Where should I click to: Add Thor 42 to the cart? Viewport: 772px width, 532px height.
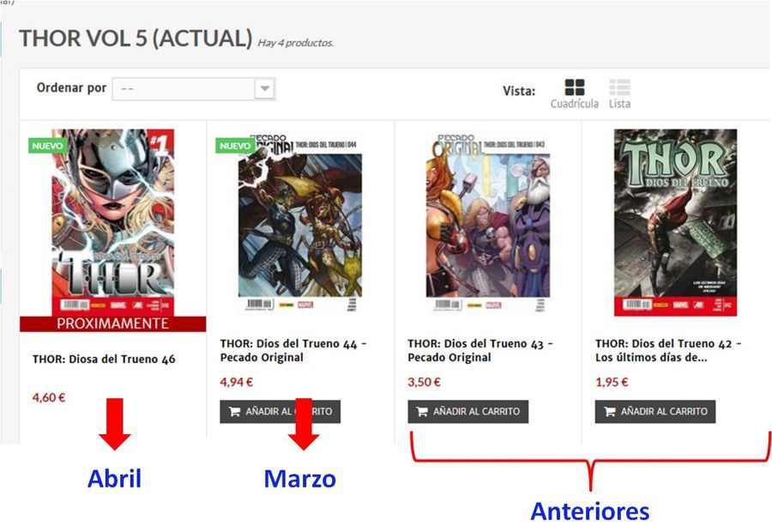654,411
